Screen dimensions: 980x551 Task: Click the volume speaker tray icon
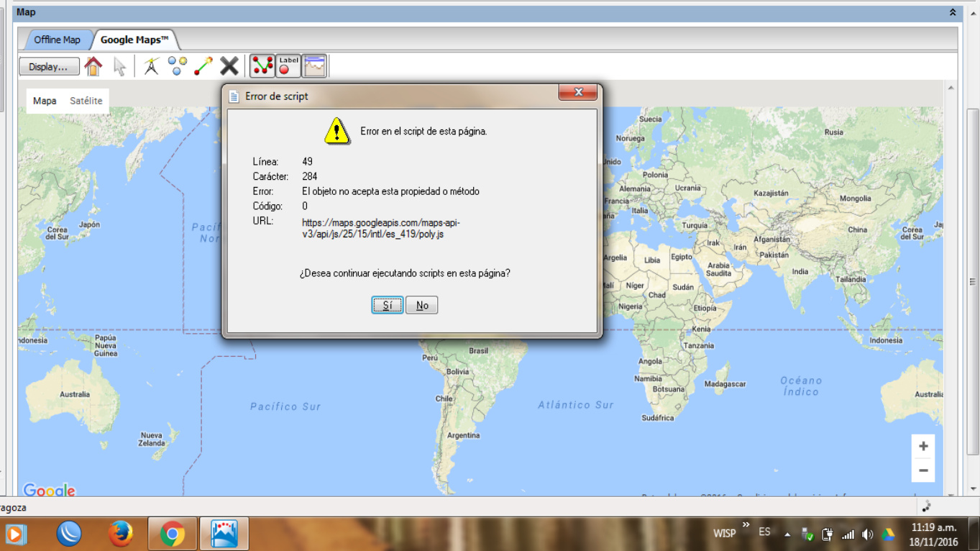[x=867, y=534]
